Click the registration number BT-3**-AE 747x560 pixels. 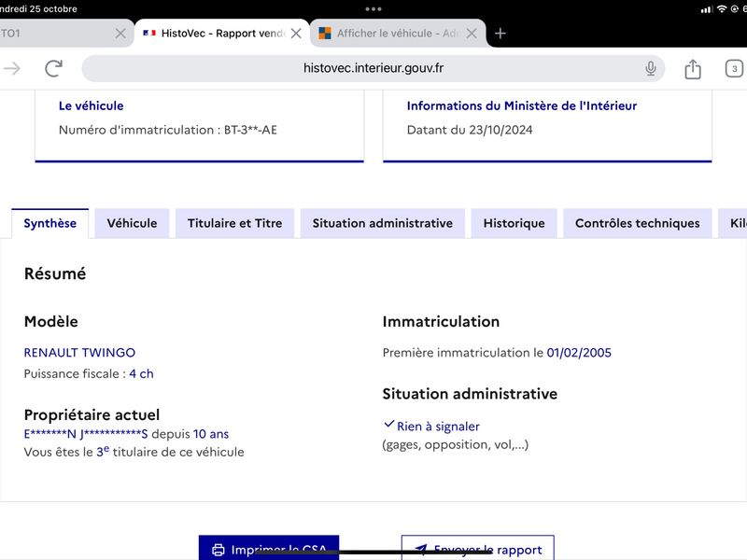tap(250, 130)
